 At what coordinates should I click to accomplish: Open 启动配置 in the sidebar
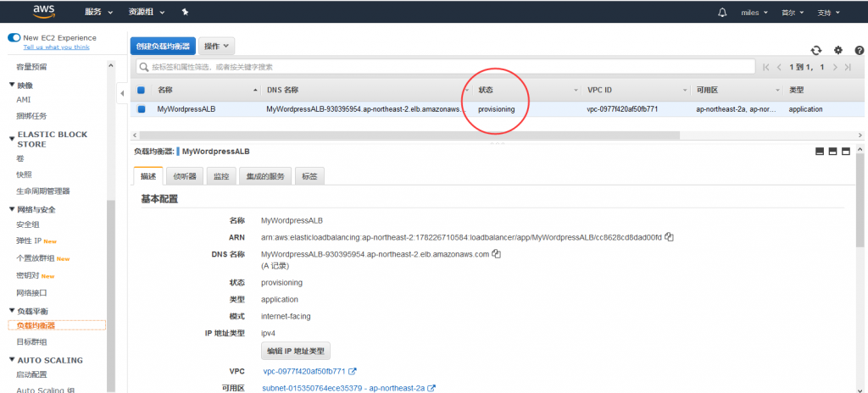(31, 374)
